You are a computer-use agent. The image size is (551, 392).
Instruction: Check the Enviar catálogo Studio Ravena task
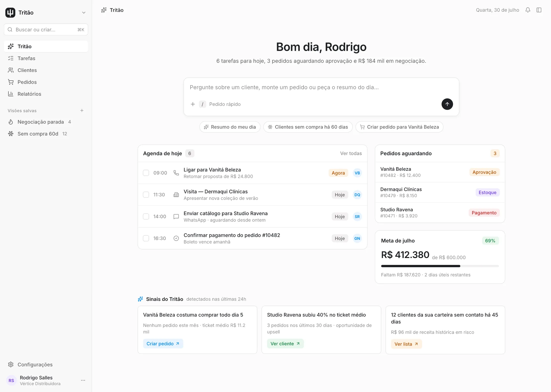(x=146, y=216)
